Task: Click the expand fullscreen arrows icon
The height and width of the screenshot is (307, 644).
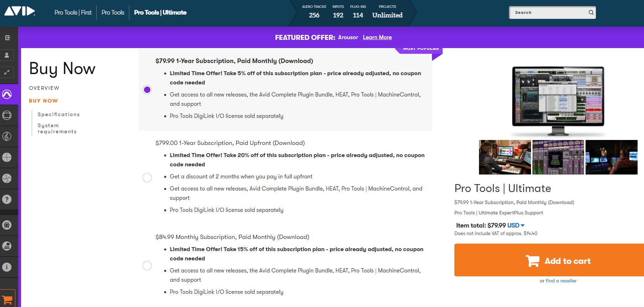Action: pos(7,72)
